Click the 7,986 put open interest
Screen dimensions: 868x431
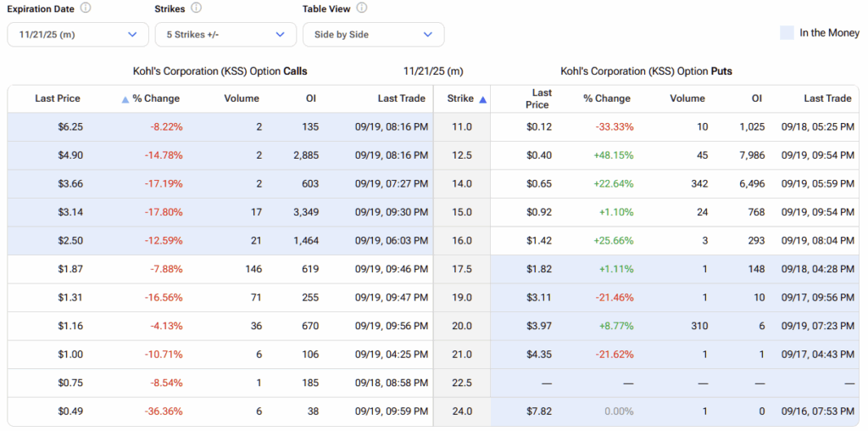[x=753, y=155]
